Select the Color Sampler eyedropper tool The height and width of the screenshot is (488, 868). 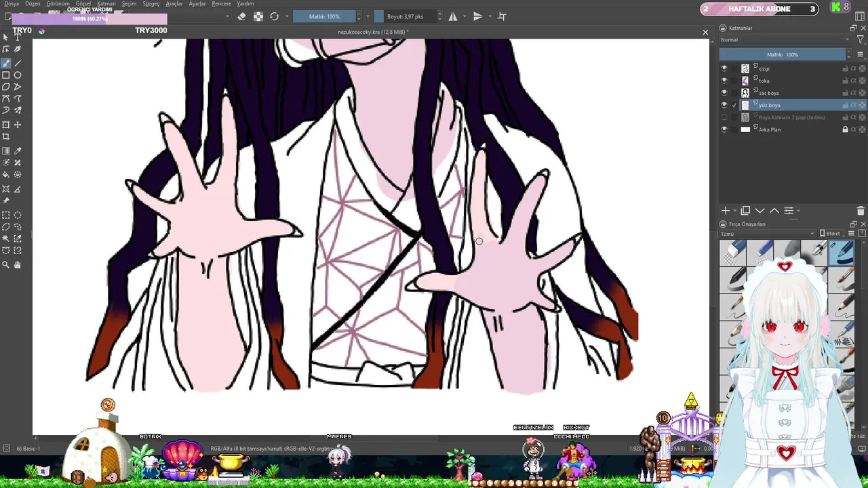pos(18,151)
